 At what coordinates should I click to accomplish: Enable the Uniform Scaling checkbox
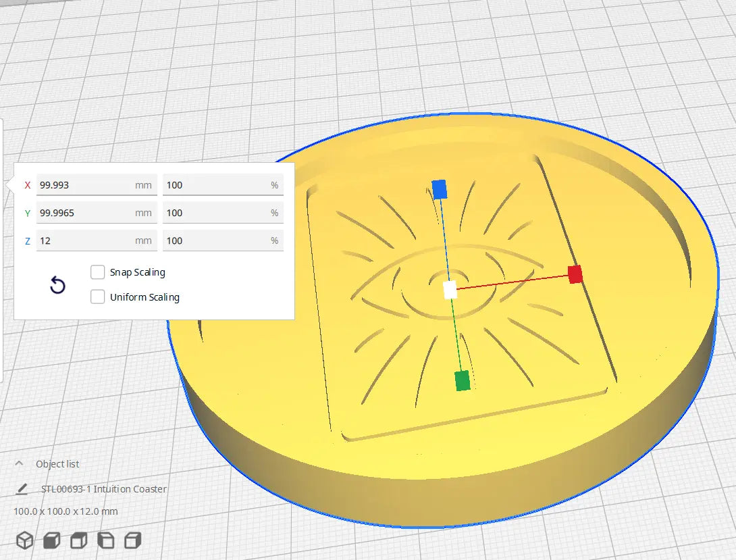(98, 297)
